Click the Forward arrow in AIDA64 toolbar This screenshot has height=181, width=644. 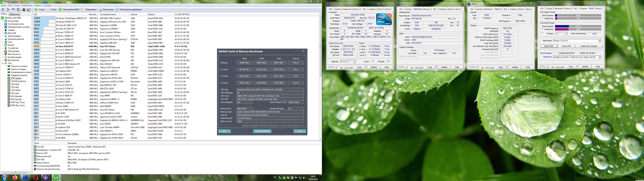(x=8, y=10)
